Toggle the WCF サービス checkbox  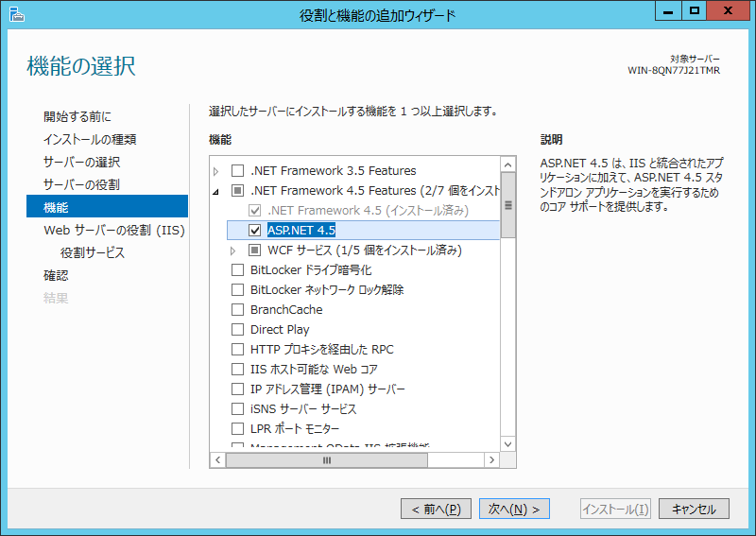pyautogui.click(x=254, y=250)
